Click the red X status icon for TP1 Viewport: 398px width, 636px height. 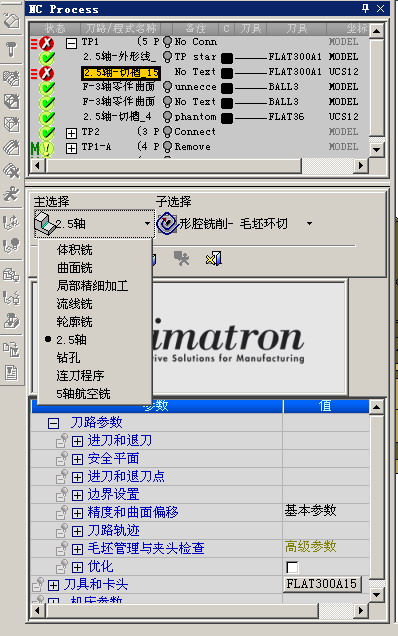coord(47,43)
